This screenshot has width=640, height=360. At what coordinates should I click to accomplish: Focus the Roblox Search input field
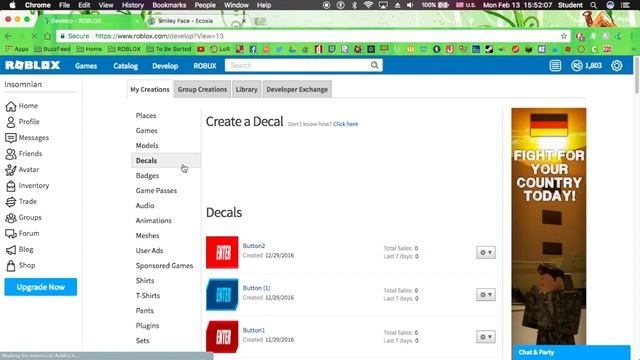tap(297, 65)
